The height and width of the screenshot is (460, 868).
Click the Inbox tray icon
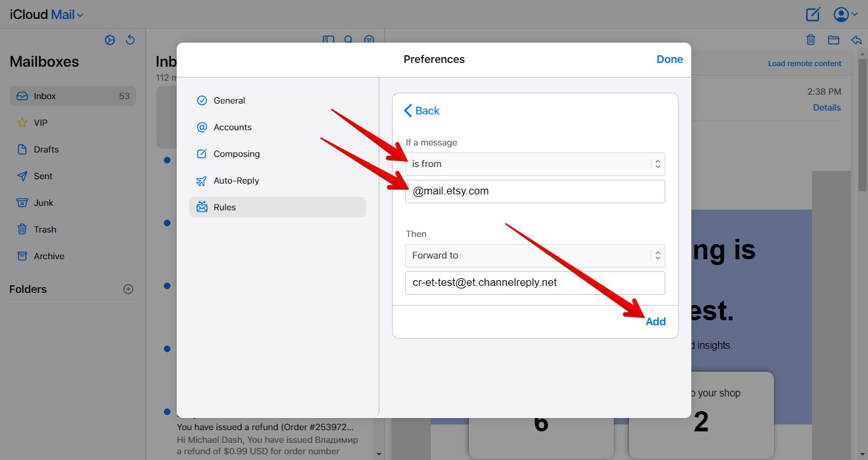coord(22,96)
